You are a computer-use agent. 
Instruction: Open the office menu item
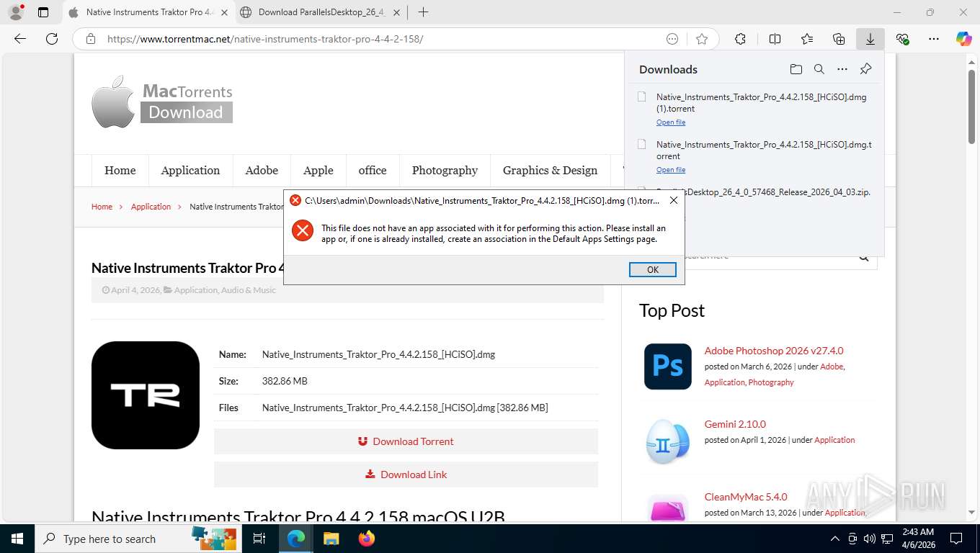click(x=373, y=171)
